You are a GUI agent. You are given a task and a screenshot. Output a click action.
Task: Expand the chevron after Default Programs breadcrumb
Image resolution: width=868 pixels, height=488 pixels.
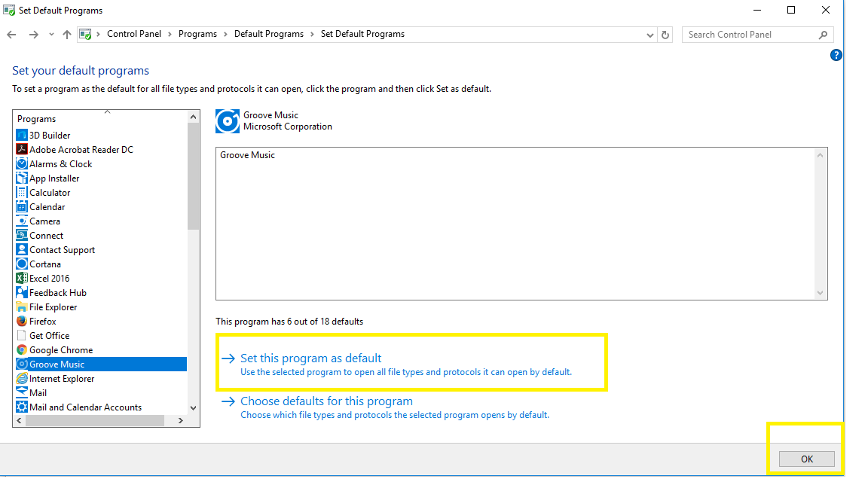[312, 35]
